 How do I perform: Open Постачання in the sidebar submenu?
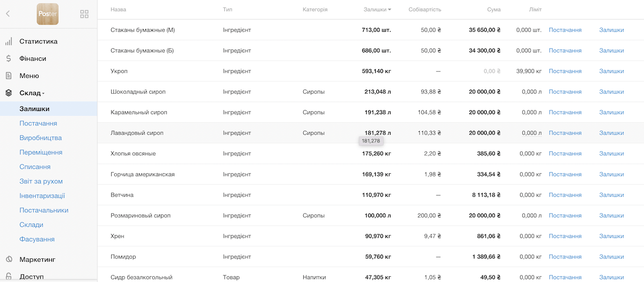click(x=38, y=123)
